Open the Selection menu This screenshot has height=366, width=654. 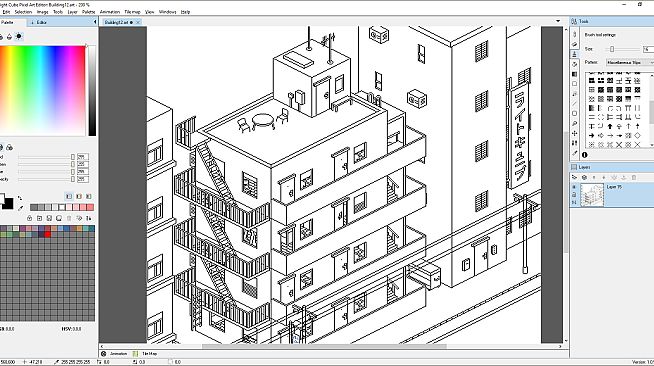(23, 12)
